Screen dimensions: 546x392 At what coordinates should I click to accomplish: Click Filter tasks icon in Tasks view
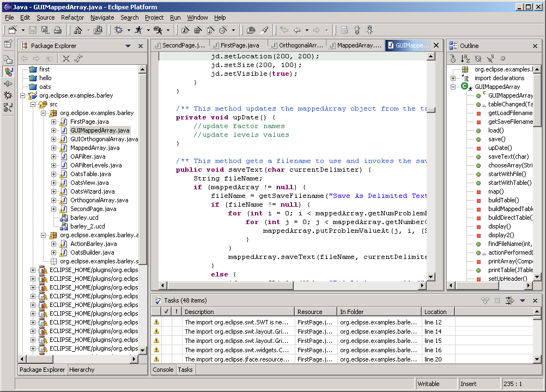509,301
